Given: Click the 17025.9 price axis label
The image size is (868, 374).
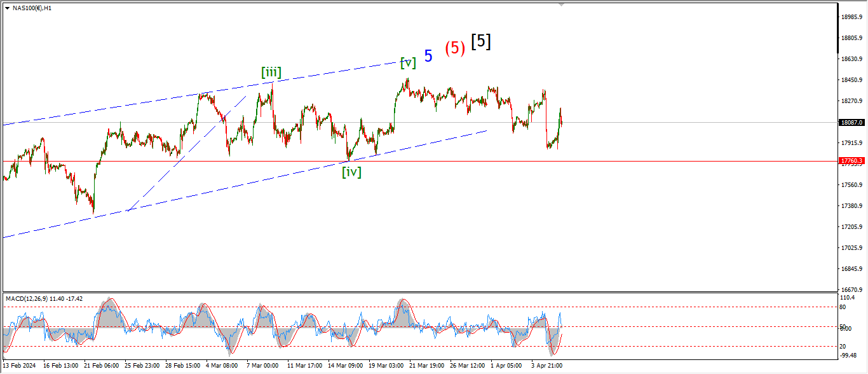Looking at the screenshot, I should point(851,248).
